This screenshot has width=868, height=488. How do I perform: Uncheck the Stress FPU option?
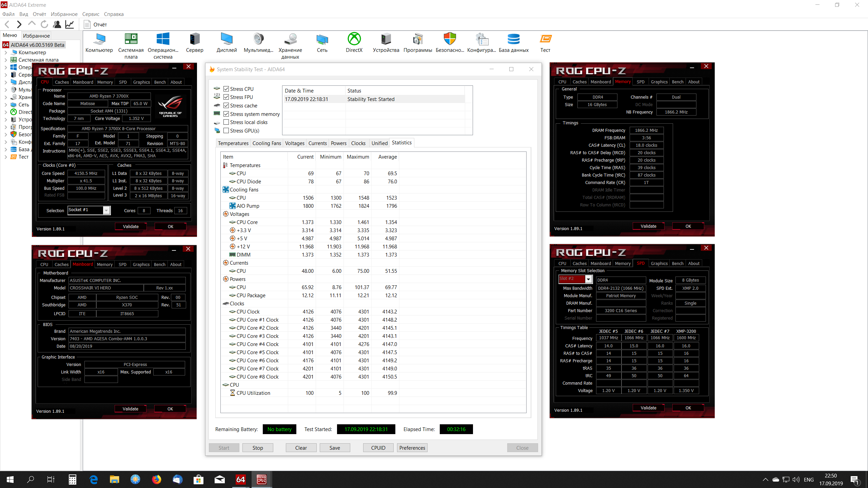click(x=226, y=97)
